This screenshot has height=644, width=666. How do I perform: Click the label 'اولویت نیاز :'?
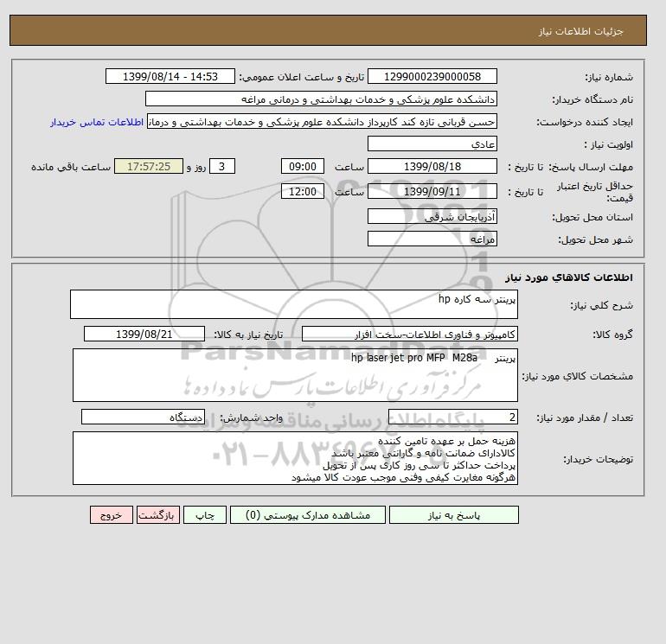[609, 144]
